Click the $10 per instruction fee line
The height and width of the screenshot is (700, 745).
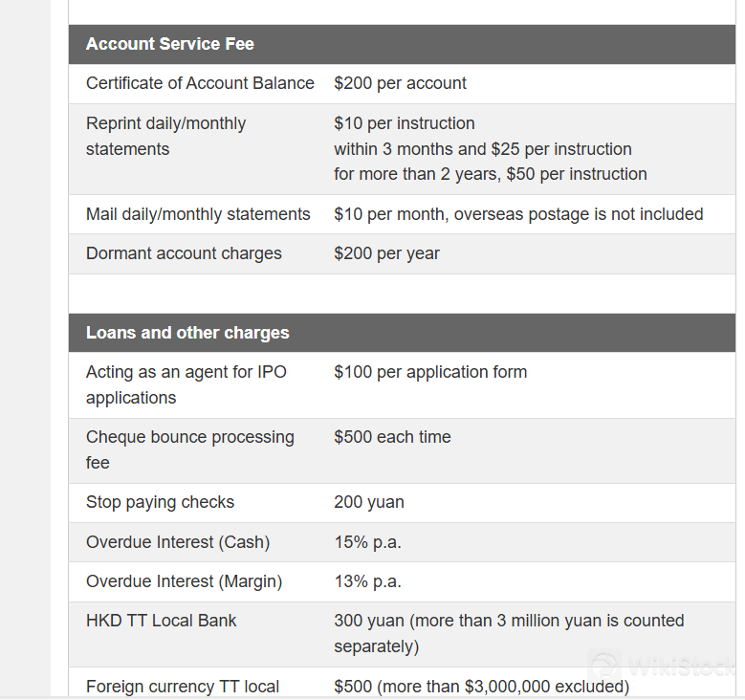(404, 123)
